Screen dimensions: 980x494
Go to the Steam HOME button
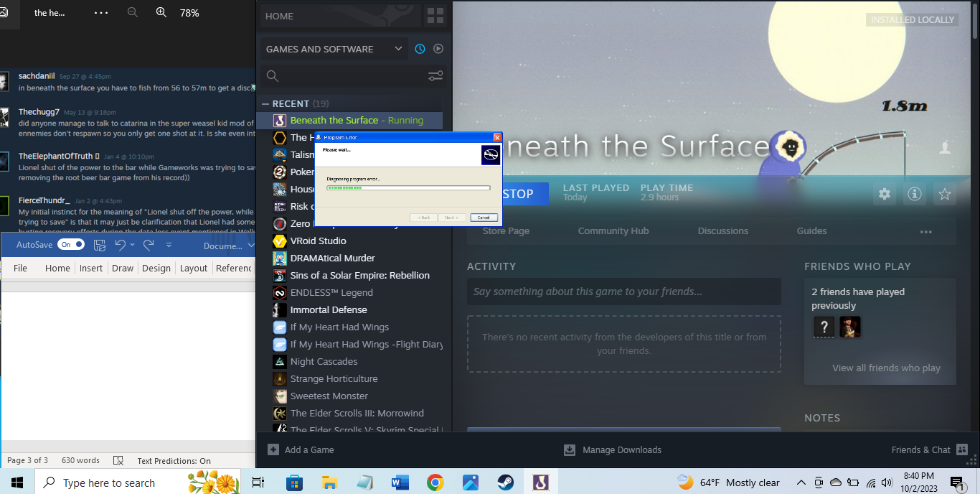pos(279,16)
